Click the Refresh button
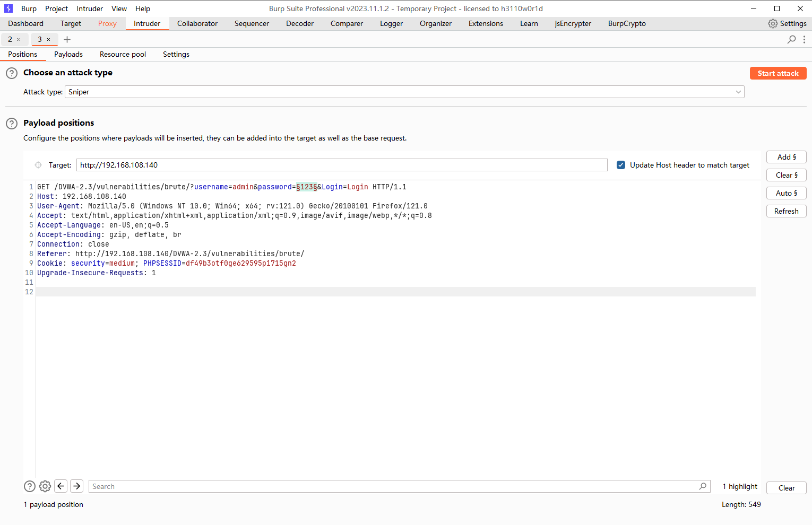This screenshot has height=525, width=812. (787, 211)
